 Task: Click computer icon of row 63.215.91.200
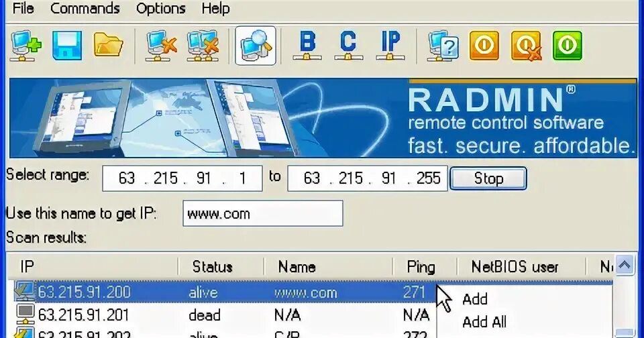pyautogui.click(x=24, y=292)
